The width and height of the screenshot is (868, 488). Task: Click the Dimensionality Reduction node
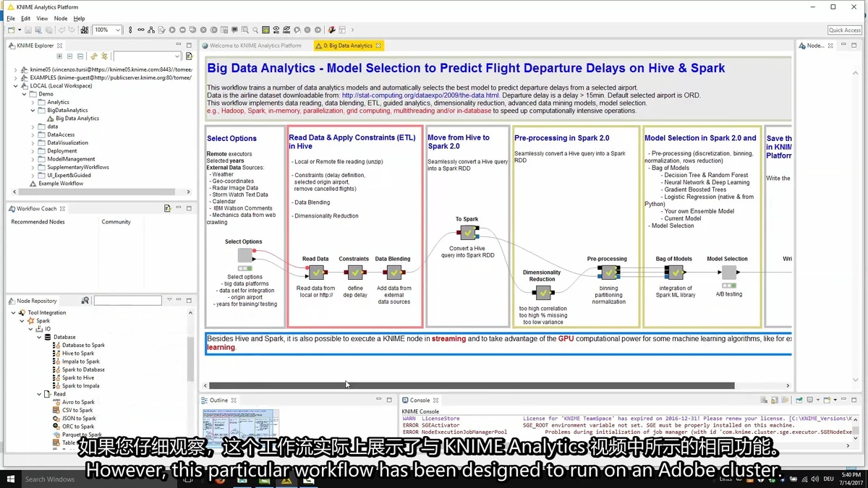[542, 293]
